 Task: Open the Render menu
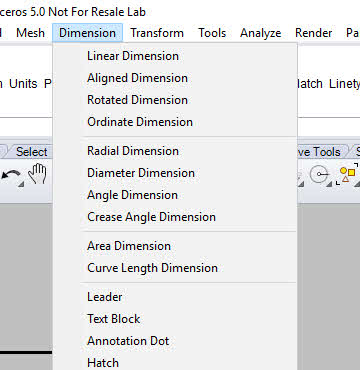point(313,33)
